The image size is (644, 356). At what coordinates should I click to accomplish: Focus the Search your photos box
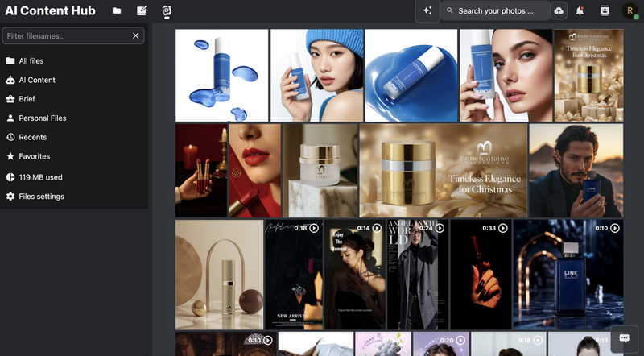495,11
